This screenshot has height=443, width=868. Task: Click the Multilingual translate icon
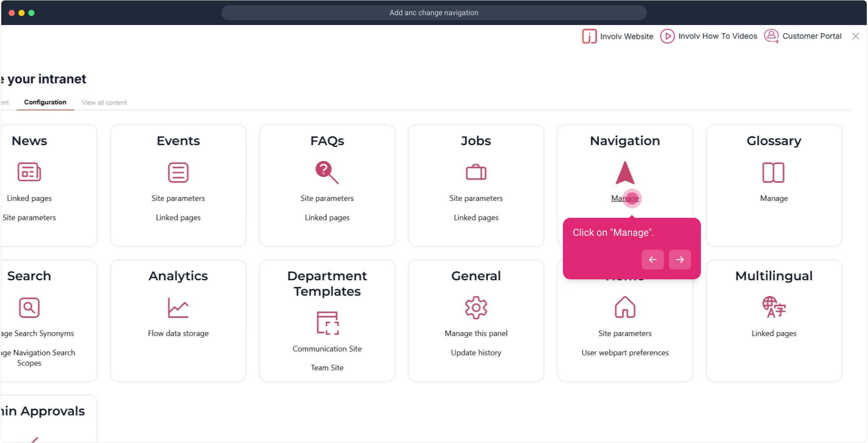[774, 307]
